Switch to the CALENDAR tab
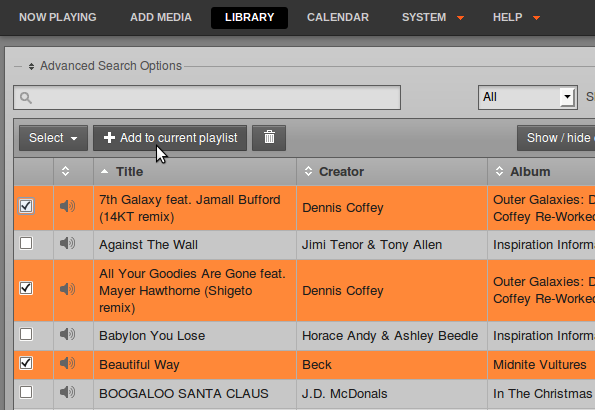The width and height of the screenshot is (595, 410). [x=338, y=17]
